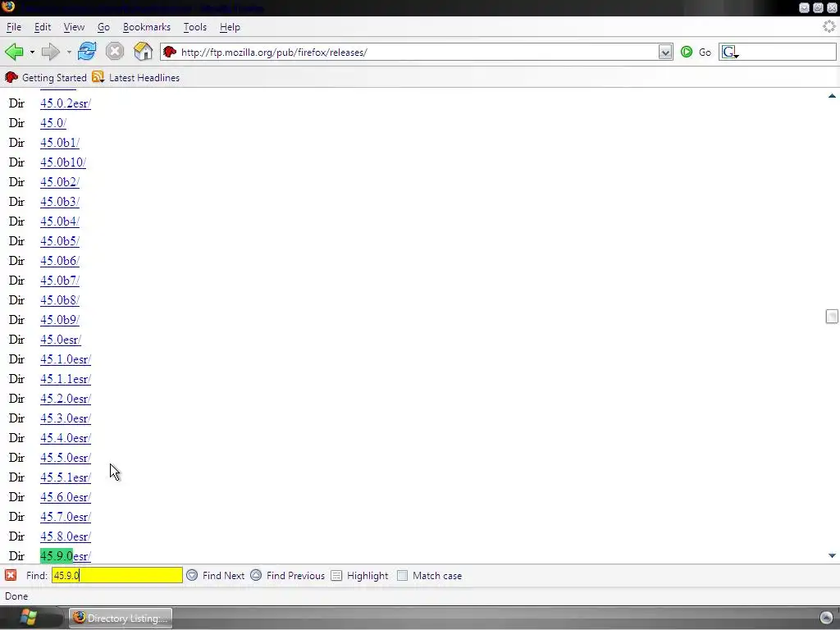Open the 45.0esr/ directory link

(61, 340)
